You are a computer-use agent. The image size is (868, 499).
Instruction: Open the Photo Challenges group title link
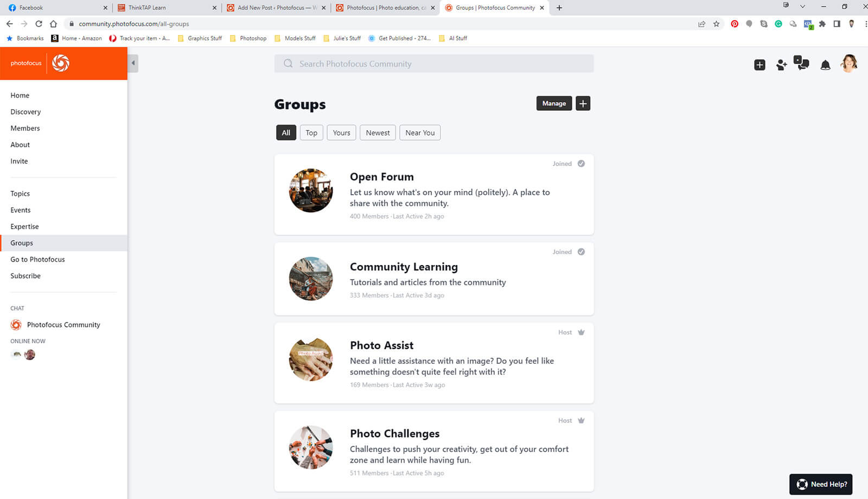[394, 433]
